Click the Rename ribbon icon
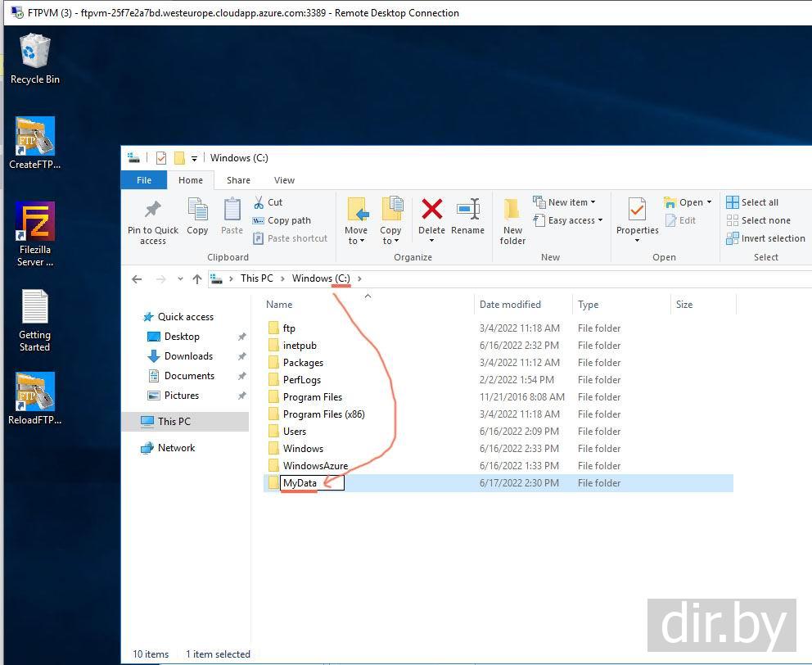Screen dimensions: 812x665 (x=467, y=210)
